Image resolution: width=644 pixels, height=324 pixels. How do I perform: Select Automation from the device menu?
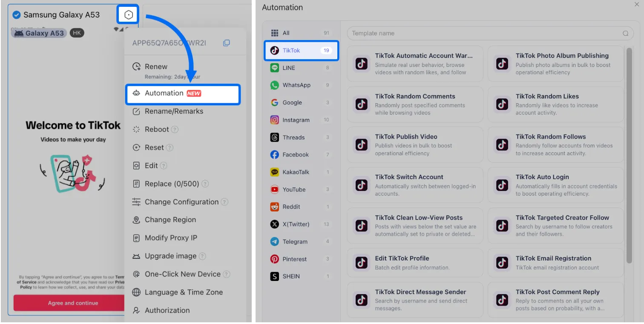click(183, 93)
